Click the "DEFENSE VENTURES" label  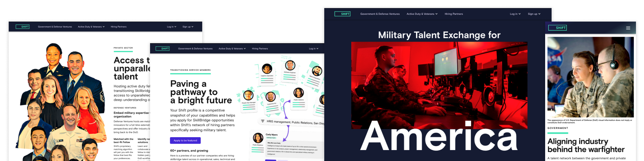(125, 108)
